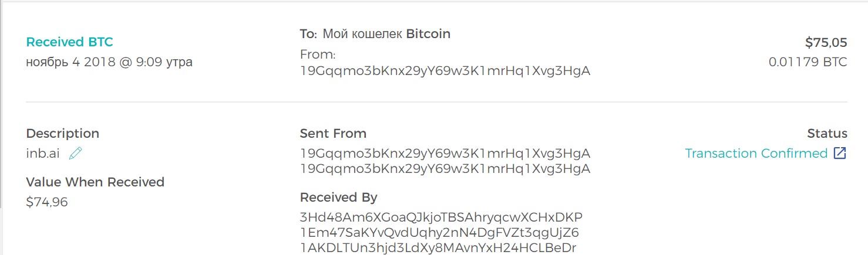The width and height of the screenshot is (868, 255).
Task: Select received address starting with 3Hd48Am6
Action: click(x=441, y=217)
